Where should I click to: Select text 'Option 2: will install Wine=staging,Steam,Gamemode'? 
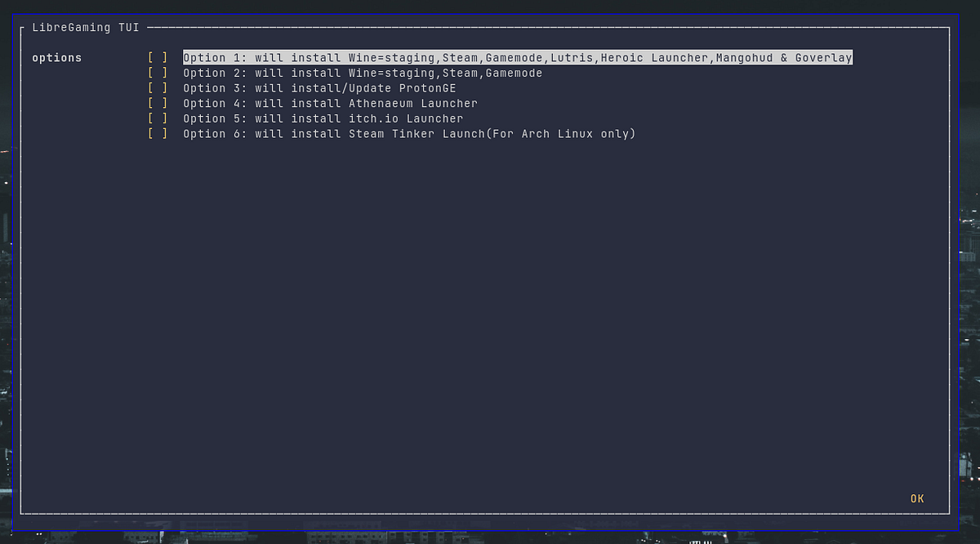[363, 73]
